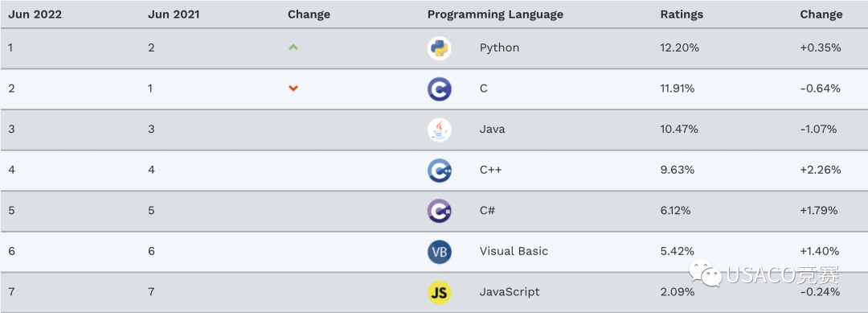Click the Ratings column header

pos(682,14)
